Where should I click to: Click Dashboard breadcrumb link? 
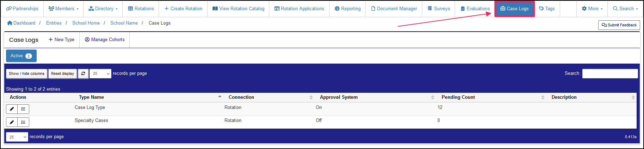click(21, 23)
